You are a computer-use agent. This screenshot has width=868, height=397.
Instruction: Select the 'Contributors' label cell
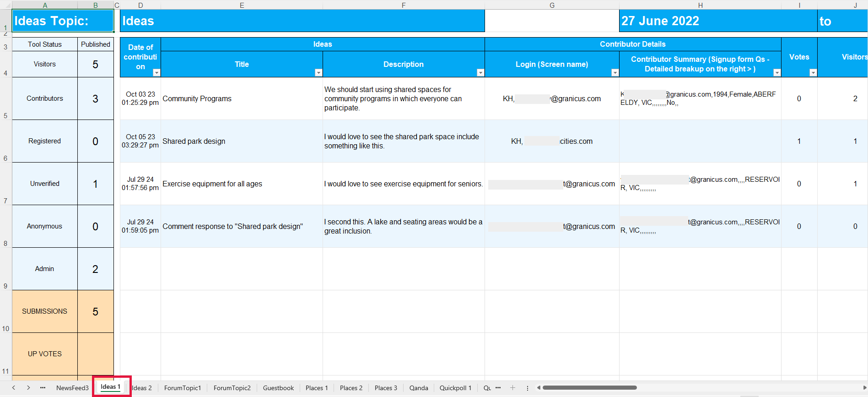point(45,98)
